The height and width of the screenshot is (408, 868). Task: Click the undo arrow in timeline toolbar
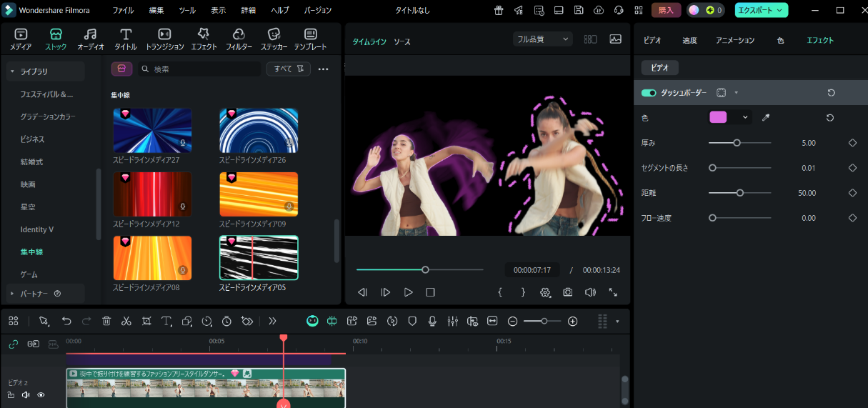pos(66,322)
